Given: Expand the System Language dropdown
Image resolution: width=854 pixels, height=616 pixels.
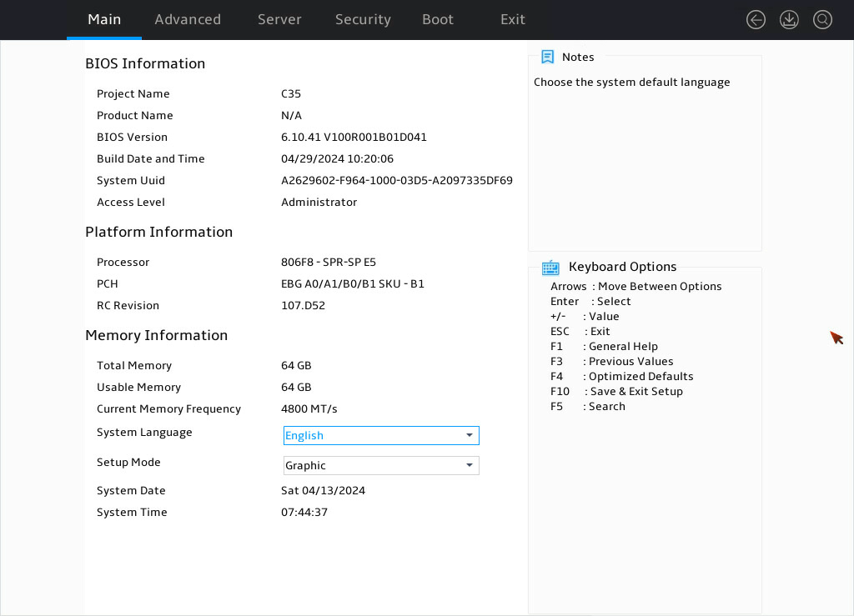Looking at the screenshot, I should pyautogui.click(x=381, y=435).
